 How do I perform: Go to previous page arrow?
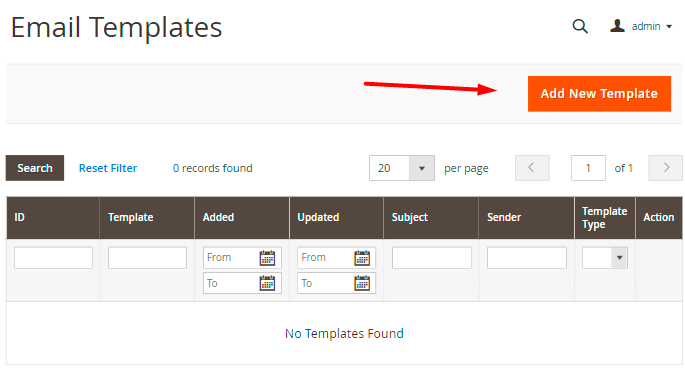tap(532, 168)
